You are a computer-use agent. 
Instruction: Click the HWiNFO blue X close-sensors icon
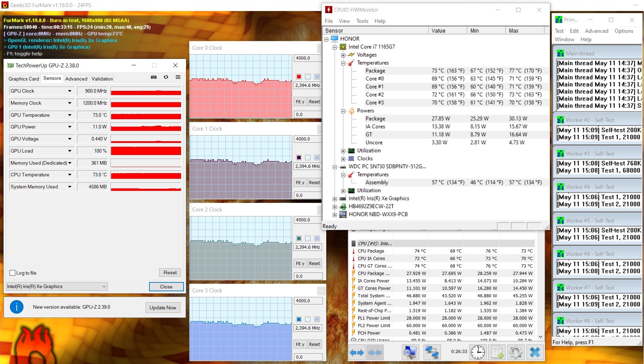tap(535, 352)
